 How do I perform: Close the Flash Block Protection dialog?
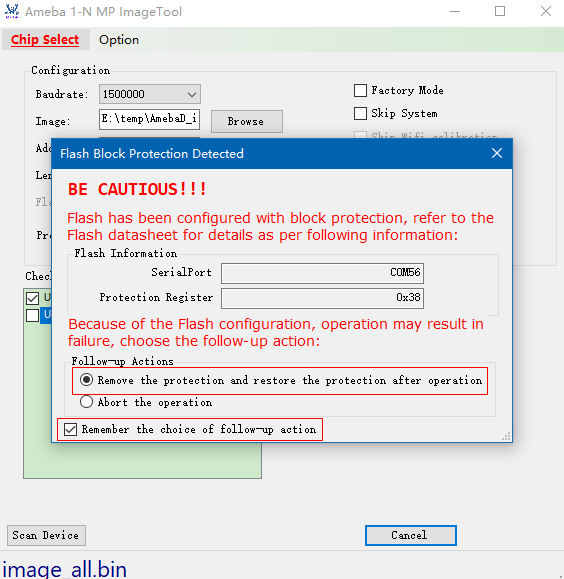[497, 153]
